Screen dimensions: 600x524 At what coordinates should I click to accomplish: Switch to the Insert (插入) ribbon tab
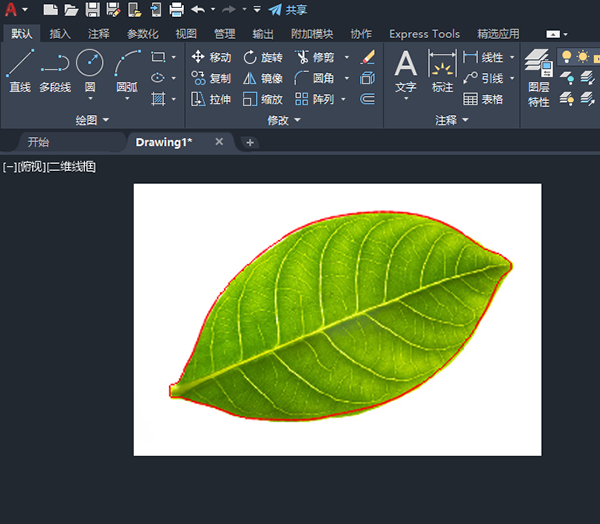coord(60,34)
